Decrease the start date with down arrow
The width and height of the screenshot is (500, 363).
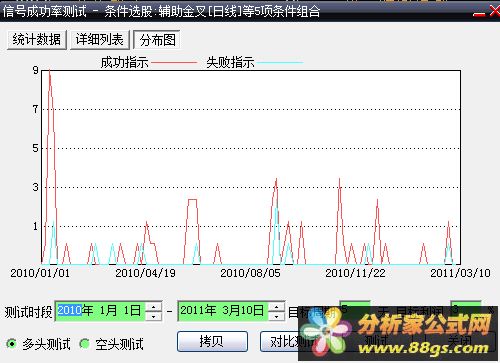pos(154,316)
